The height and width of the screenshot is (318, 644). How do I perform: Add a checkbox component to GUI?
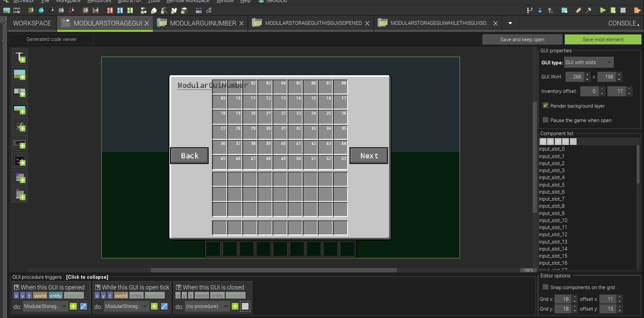coord(20,126)
